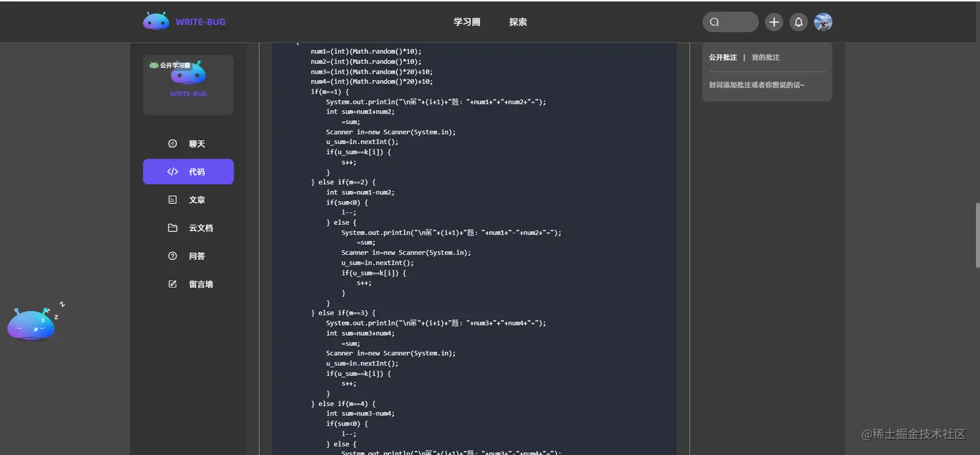Click code line if(m==1) {
This screenshot has width=980, height=455.
[330, 92]
